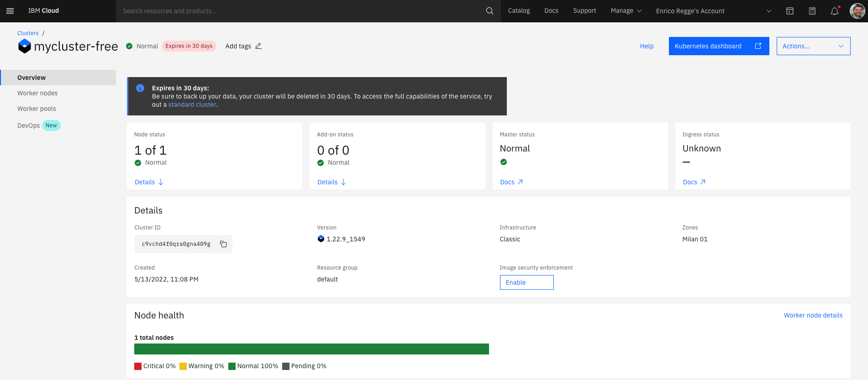Click the down arrow beside Node status Details

(x=161, y=182)
